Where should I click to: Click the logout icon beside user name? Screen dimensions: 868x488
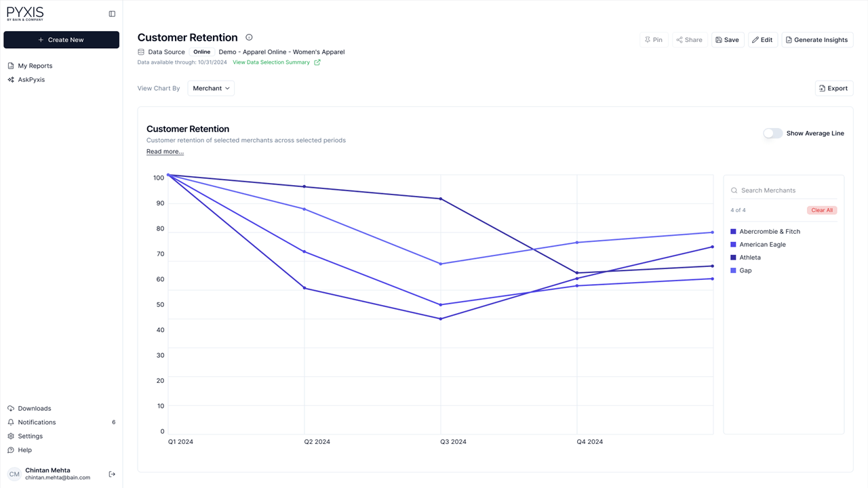pyautogui.click(x=112, y=474)
